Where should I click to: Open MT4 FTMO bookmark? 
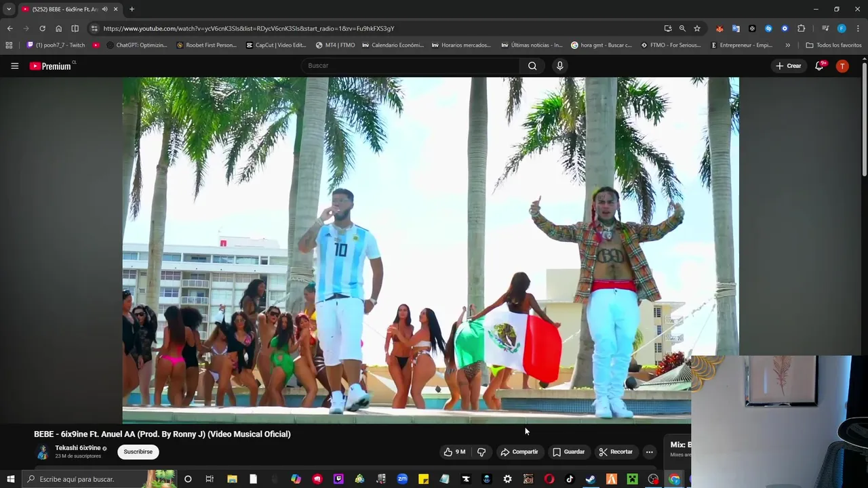pos(336,45)
